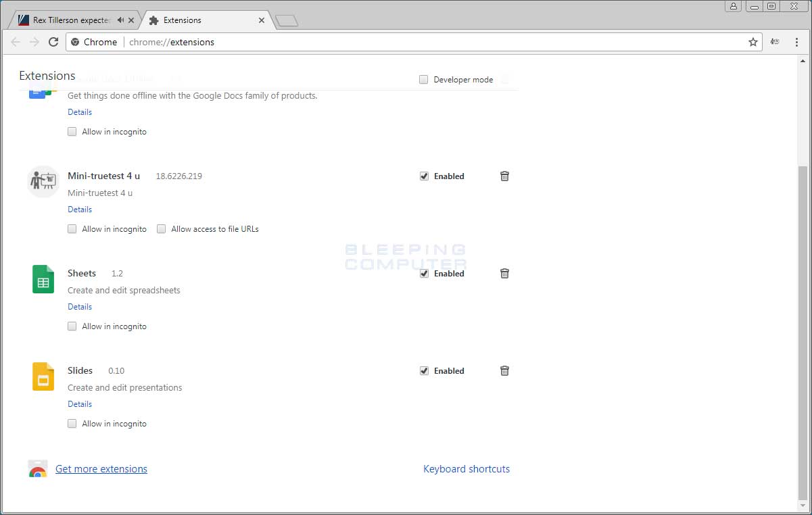
Task: Click the version number 18.6226.219
Action: 178,176
